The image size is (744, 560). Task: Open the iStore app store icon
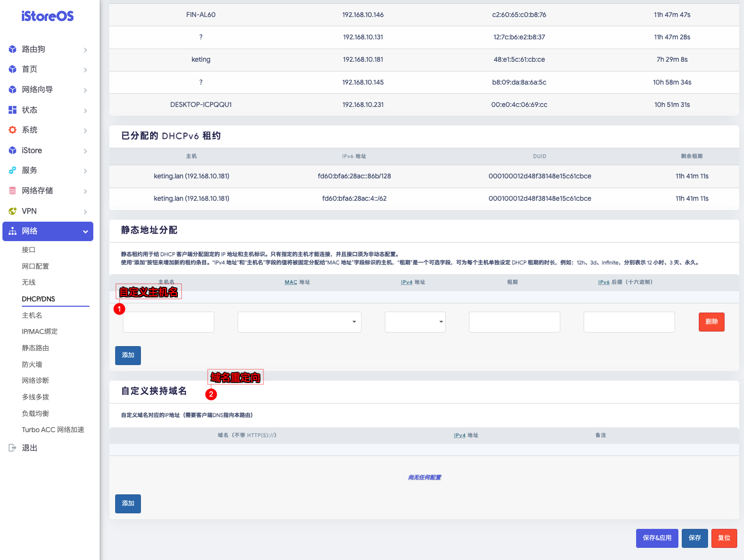point(13,150)
